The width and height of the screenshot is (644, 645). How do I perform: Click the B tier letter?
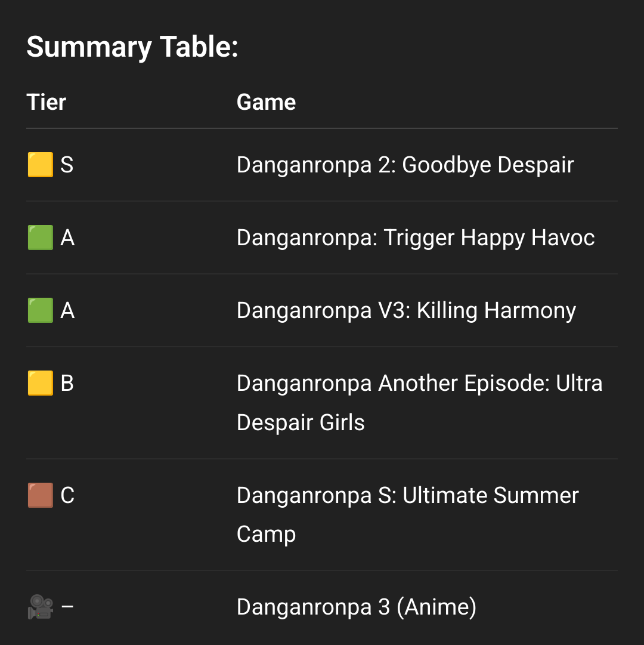click(67, 384)
